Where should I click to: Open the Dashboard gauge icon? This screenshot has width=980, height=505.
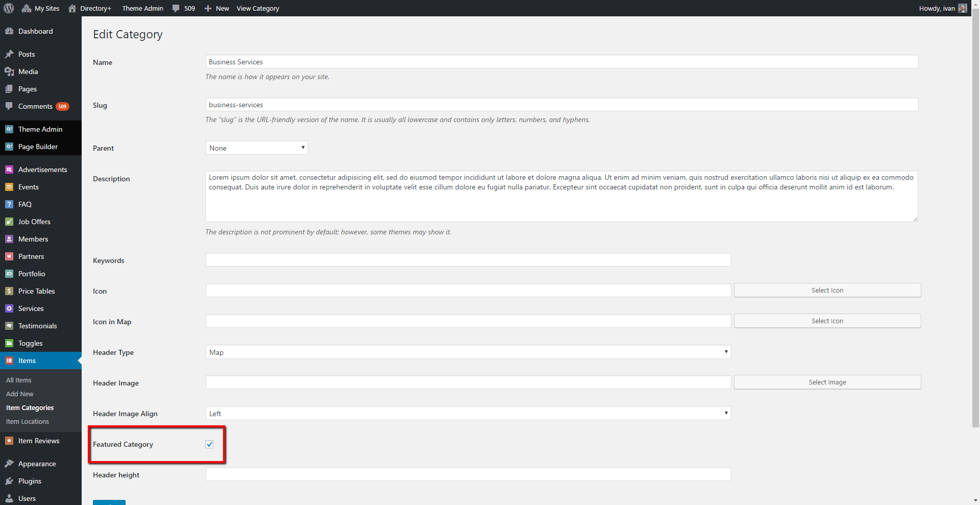pyautogui.click(x=9, y=31)
